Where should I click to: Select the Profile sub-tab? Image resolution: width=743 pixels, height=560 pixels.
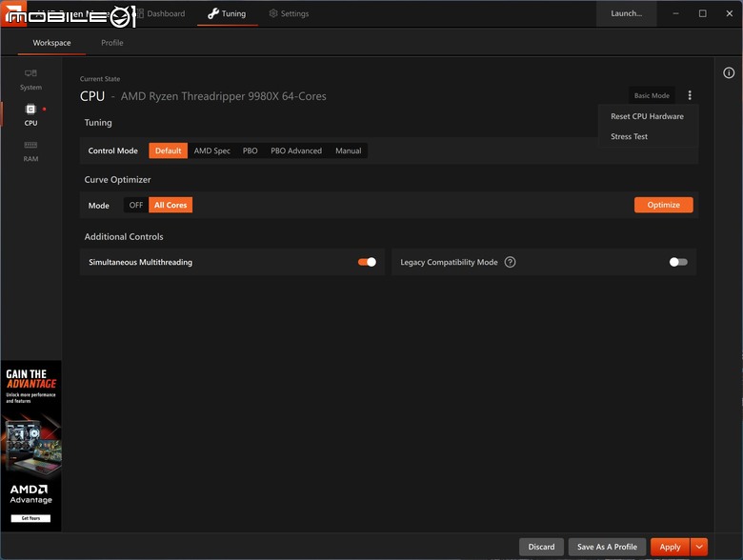[111, 43]
